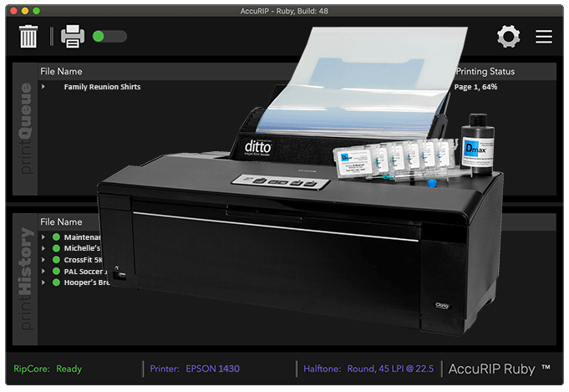The height and width of the screenshot is (392, 569).
Task: Select the PAL Soccer history row text
Action: (85, 272)
